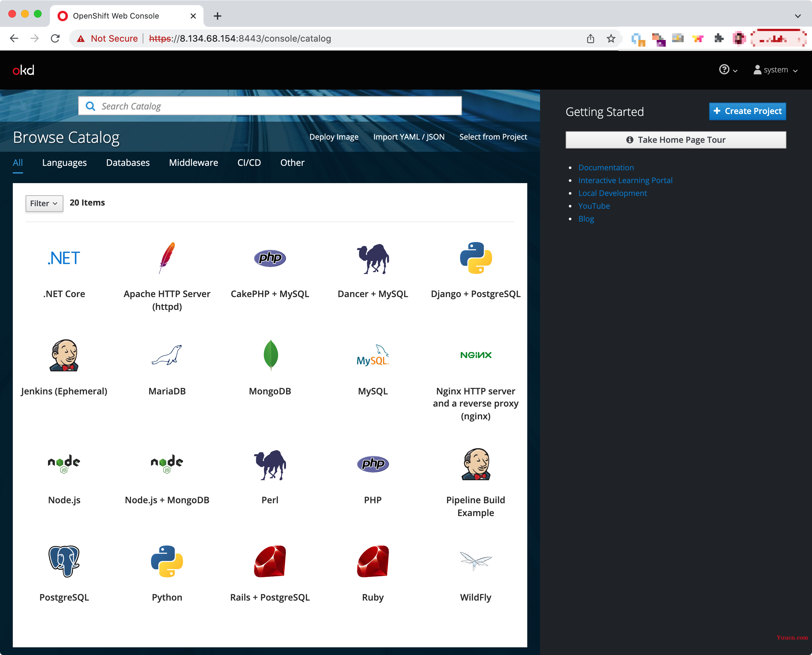This screenshot has height=655, width=812.
Task: Open the Pipeline Build Example icon
Action: pos(476,464)
